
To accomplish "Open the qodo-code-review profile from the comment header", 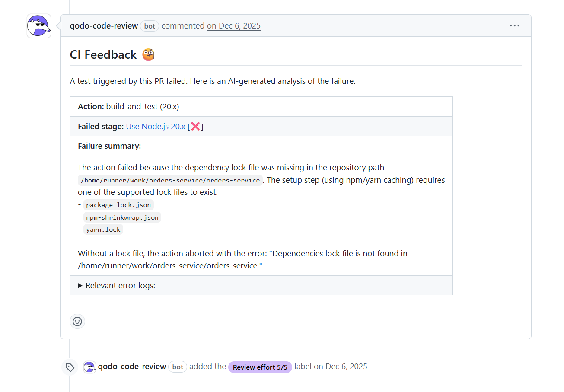I will pos(104,26).
